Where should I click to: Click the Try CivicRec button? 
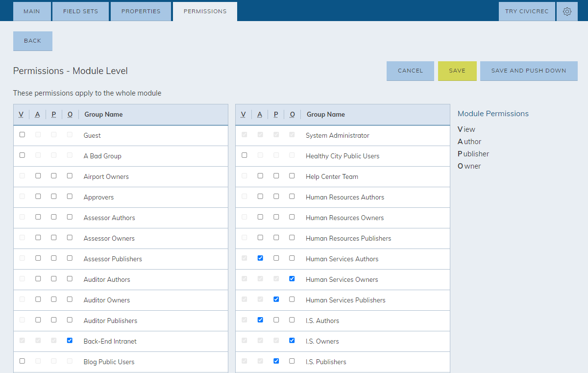(527, 11)
